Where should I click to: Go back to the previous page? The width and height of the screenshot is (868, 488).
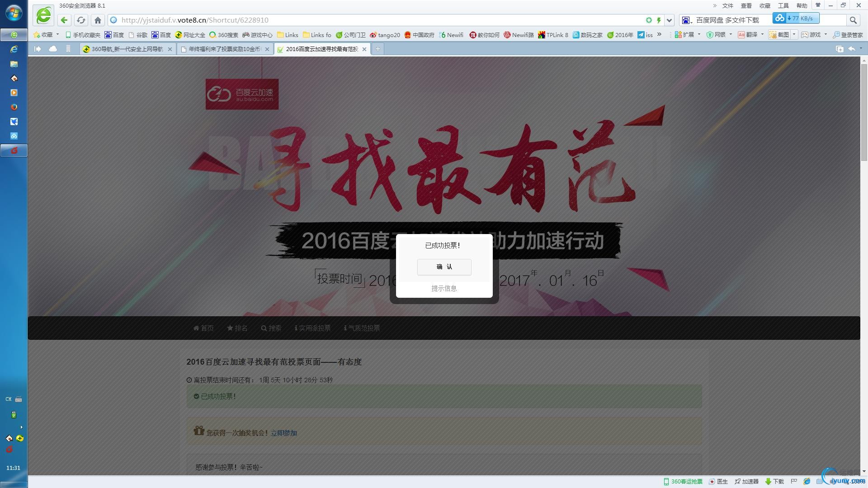pos(64,20)
